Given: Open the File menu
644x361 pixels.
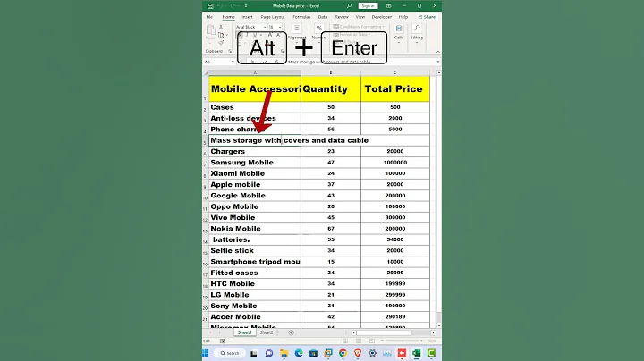Looking at the screenshot, I should [209, 17].
